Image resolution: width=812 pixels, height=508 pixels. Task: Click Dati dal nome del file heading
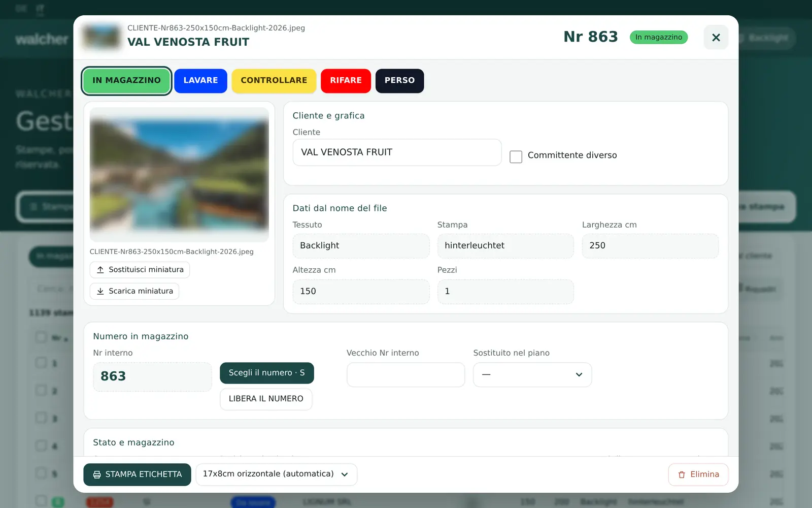(340, 208)
